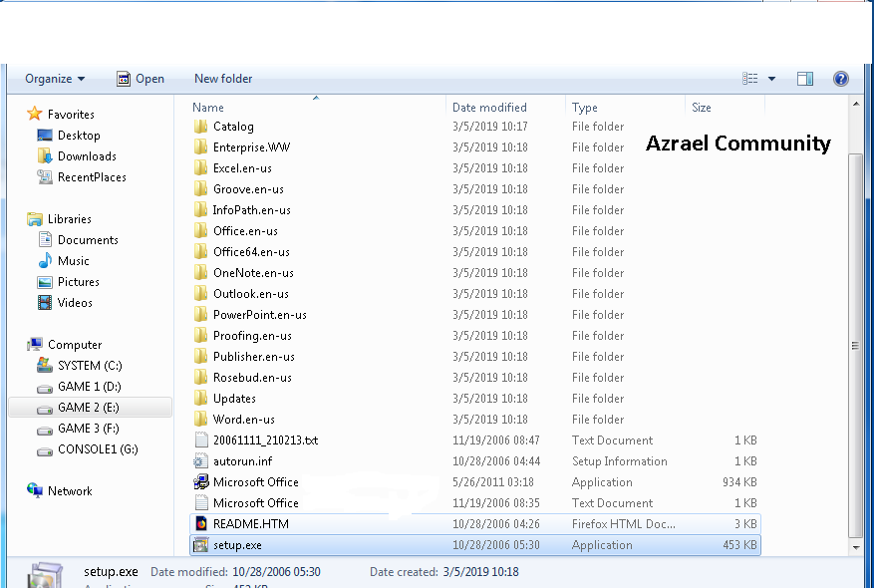Select the Excel.en-us folder icon
Viewport: 874px width, 588px height.
200,168
